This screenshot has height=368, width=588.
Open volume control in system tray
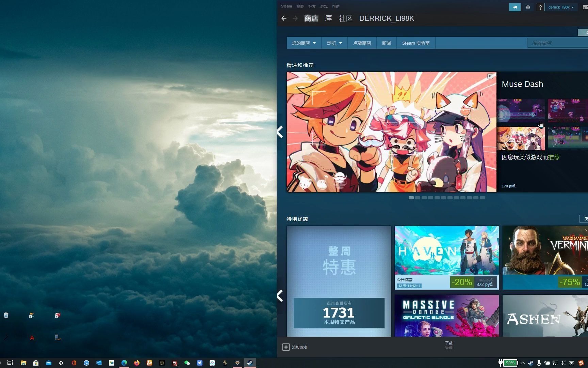click(563, 363)
